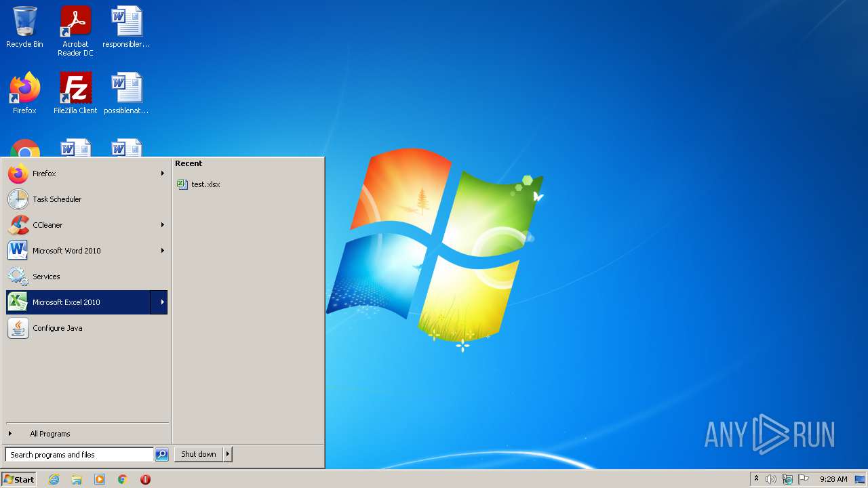Select the FileZilla Client desktop shortcut
This screenshot has height=488, width=868.
tap(75, 93)
